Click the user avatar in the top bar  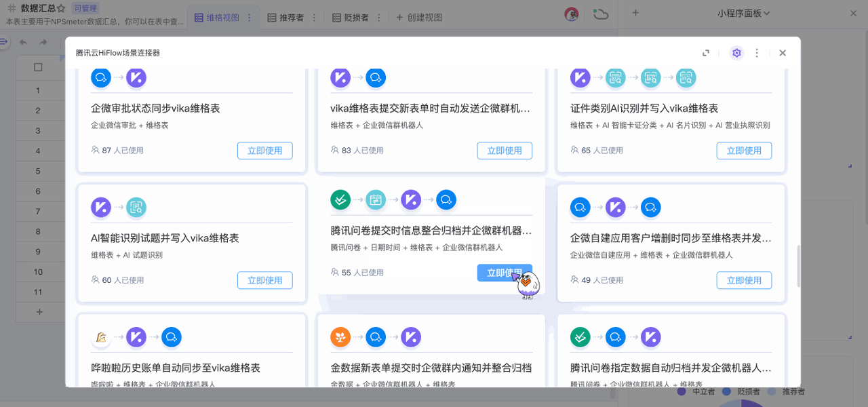pos(572,14)
